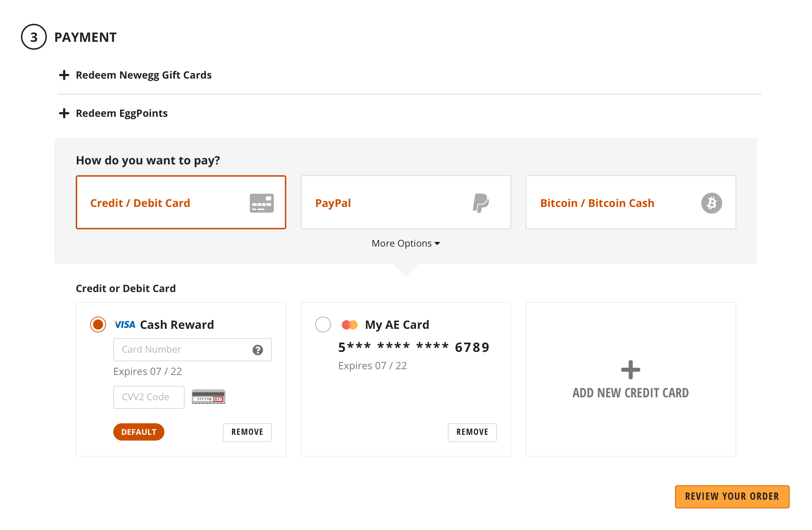Click the Review Your Order button
Screen dimensions: 812x530
point(732,496)
